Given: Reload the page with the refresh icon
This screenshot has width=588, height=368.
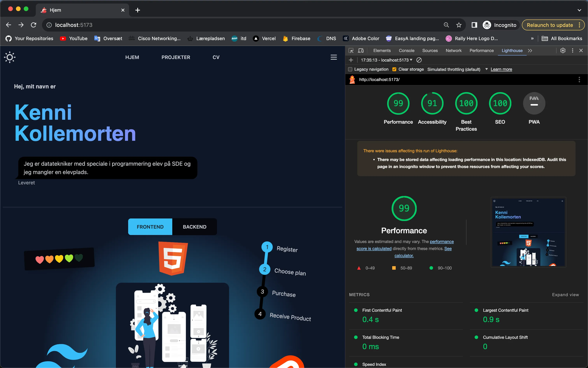Looking at the screenshot, I should [33, 25].
